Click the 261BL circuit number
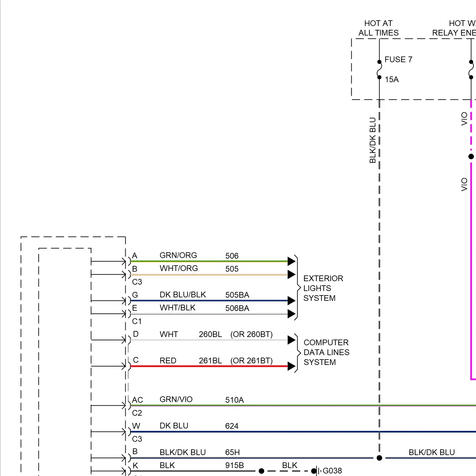 210,361
